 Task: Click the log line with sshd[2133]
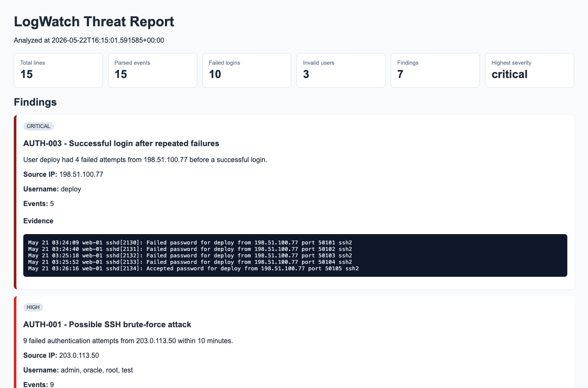click(190, 262)
